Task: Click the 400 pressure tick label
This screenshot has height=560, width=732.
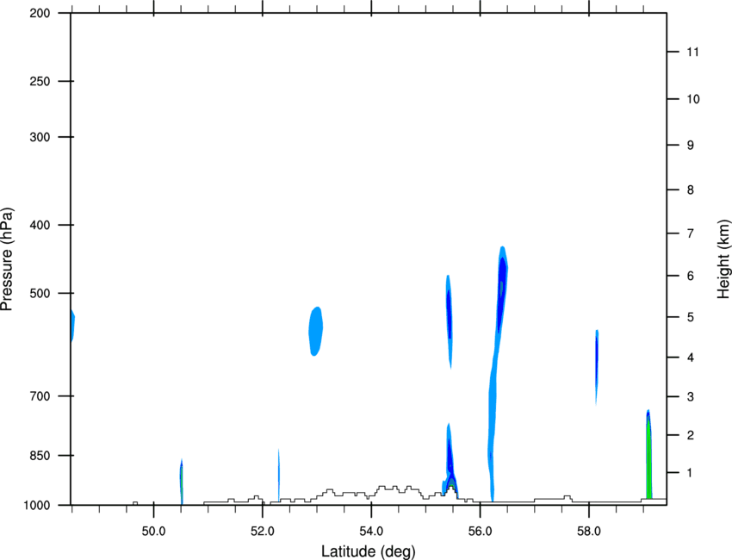Action: (x=40, y=225)
